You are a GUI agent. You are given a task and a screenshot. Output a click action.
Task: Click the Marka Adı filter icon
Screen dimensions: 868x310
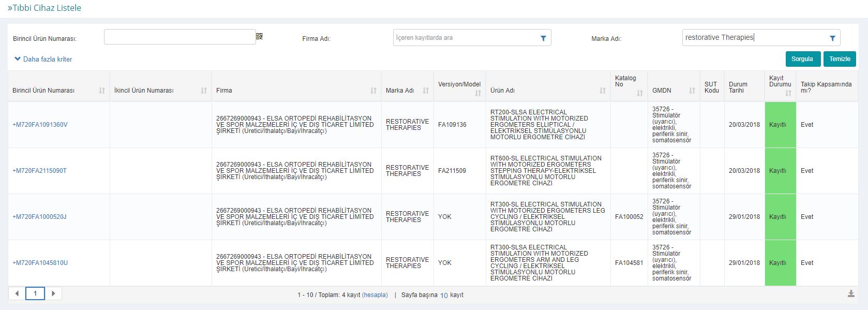832,38
